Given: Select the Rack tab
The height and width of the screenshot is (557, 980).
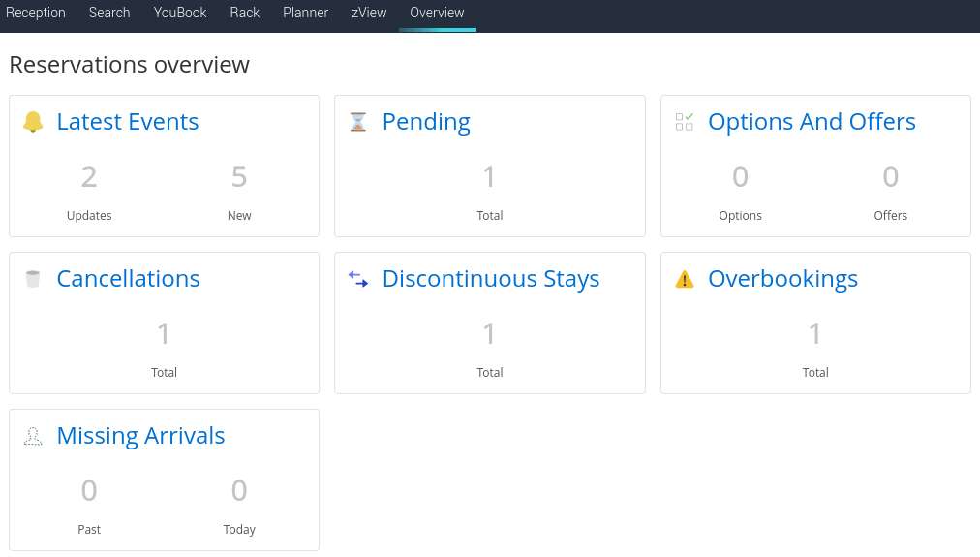Looking at the screenshot, I should (245, 13).
